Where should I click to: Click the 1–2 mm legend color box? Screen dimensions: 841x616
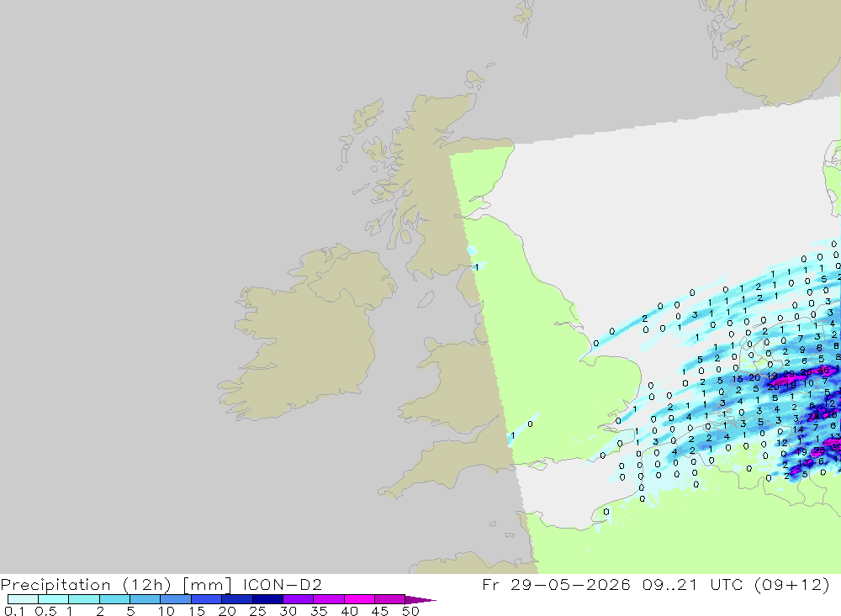[x=83, y=599]
